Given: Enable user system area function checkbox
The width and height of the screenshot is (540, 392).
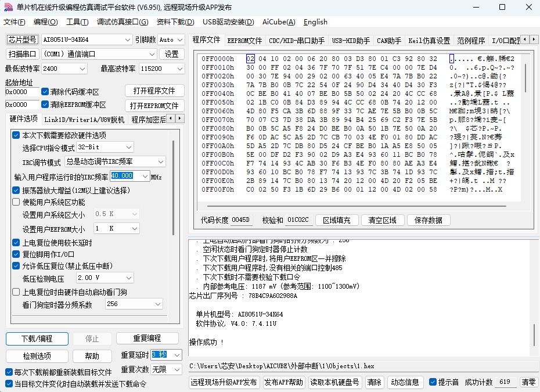Looking at the screenshot, I should [16, 202].
